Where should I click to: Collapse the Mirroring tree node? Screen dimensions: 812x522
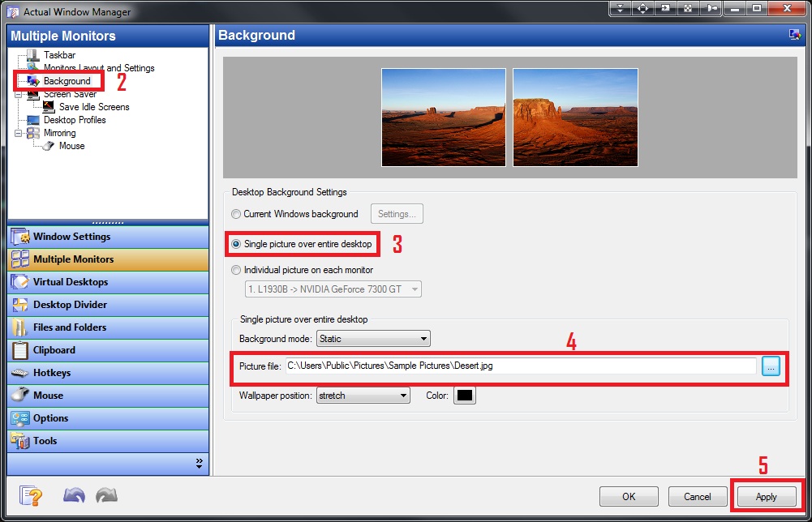[18, 133]
